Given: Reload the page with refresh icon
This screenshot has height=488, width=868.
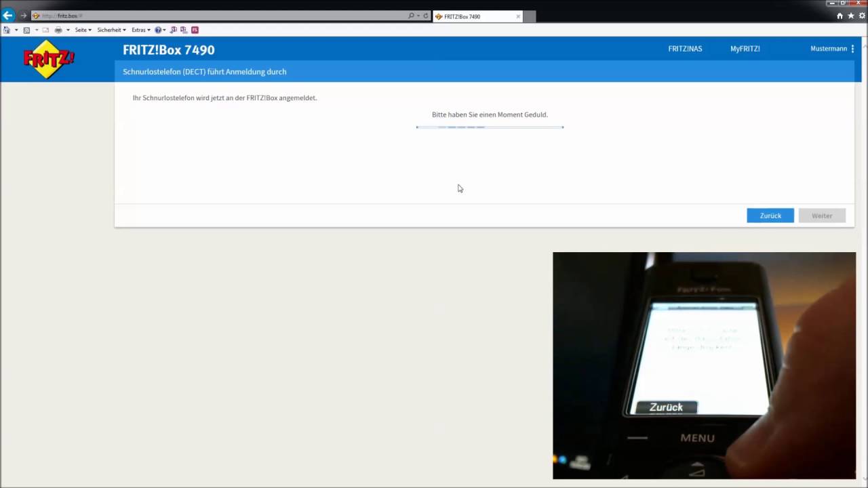Looking at the screenshot, I should [x=426, y=16].
